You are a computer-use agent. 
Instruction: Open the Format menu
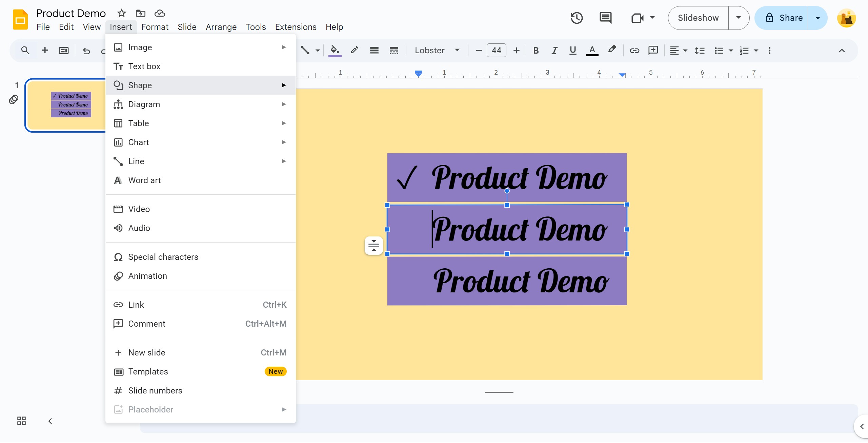coord(155,27)
